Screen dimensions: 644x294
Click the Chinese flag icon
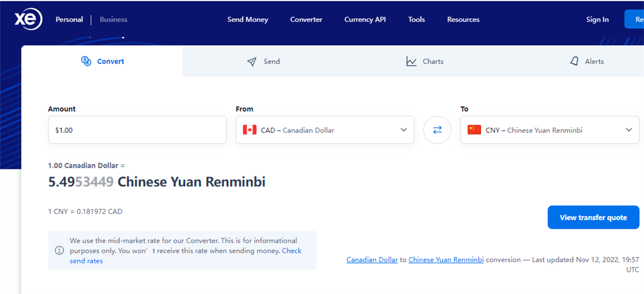pyautogui.click(x=474, y=130)
